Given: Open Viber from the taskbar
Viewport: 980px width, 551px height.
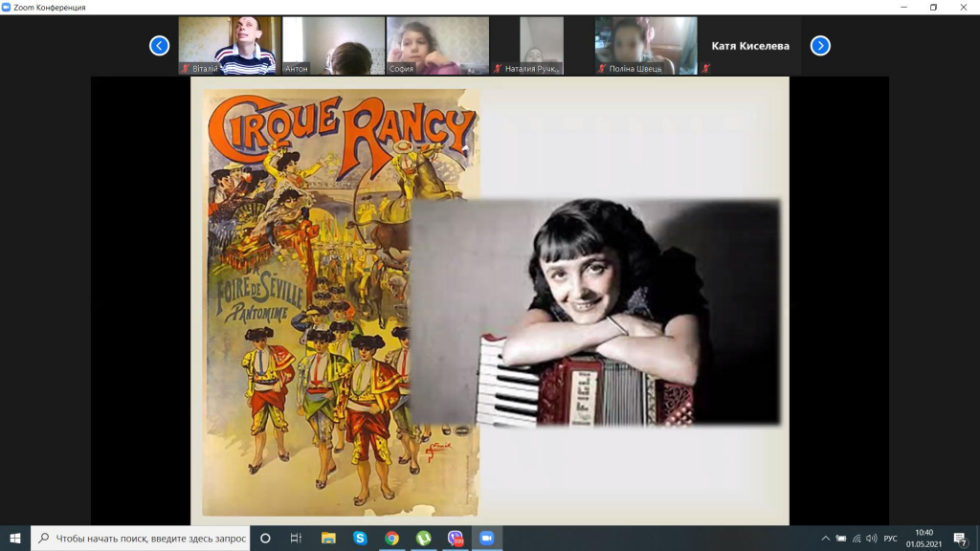Looking at the screenshot, I should click(x=456, y=538).
